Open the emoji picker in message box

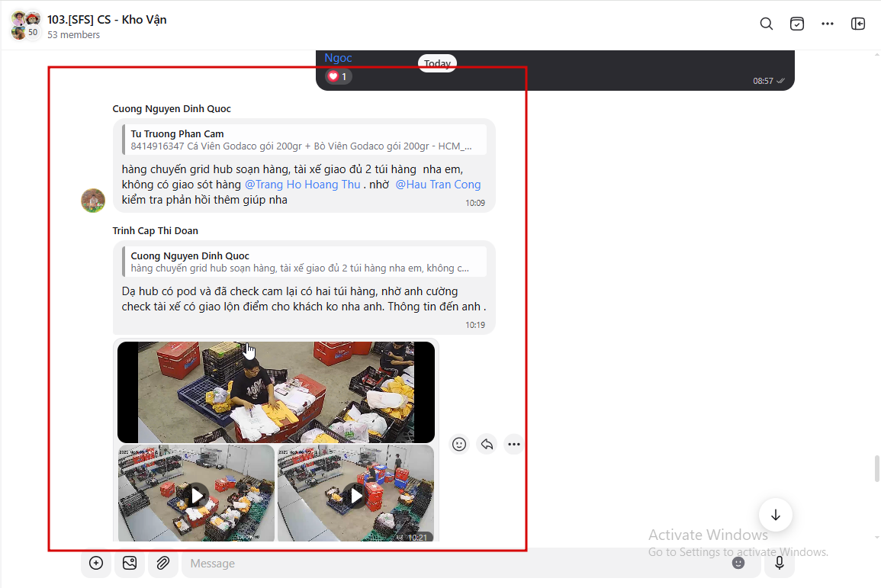738,564
